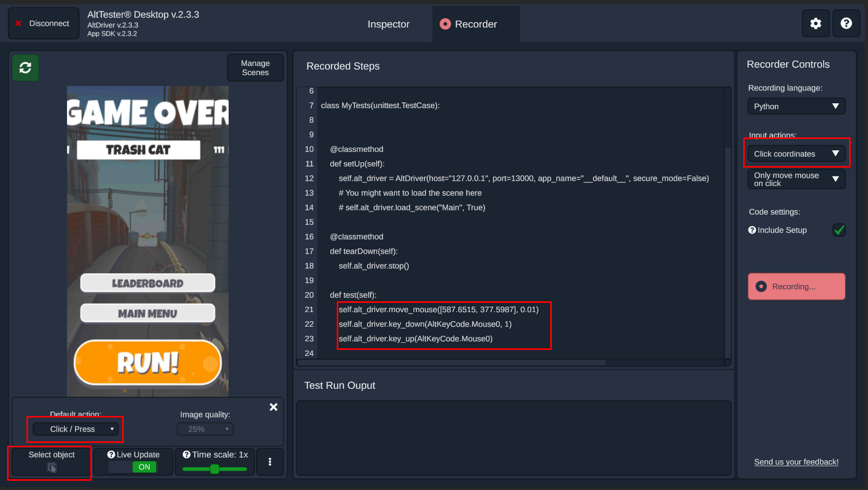Open the Click coordinates input actions dropdown
The height and width of the screenshot is (490, 868).
coord(796,154)
